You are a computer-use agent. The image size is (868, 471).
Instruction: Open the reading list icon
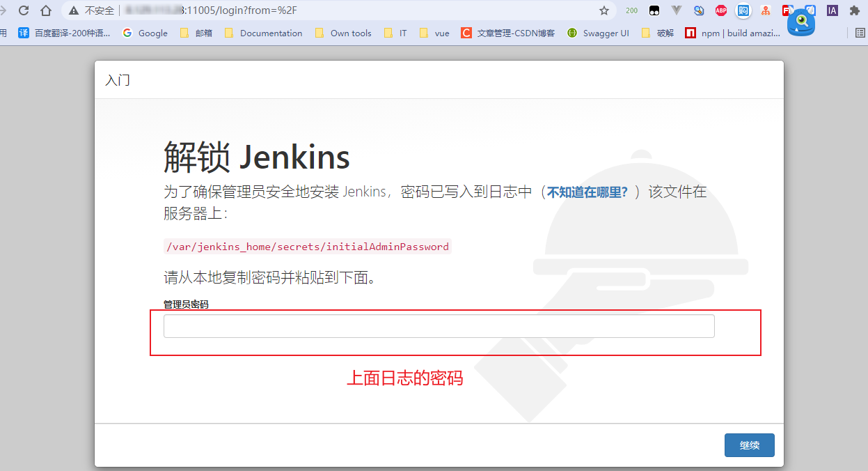click(x=861, y=33)
